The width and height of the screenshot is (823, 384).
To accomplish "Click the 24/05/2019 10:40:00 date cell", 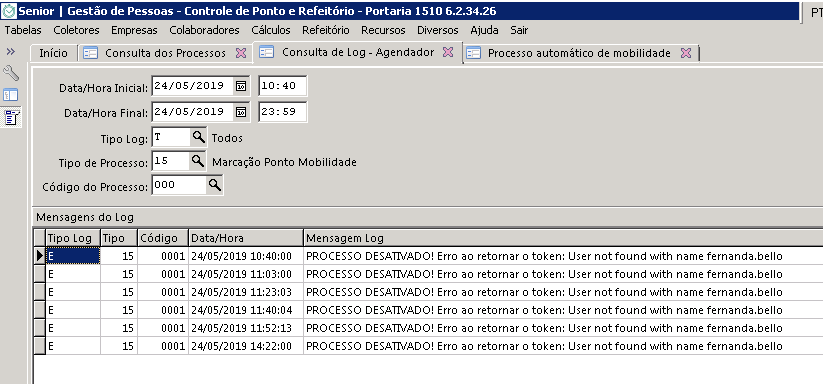I will (x=246, y=256).
